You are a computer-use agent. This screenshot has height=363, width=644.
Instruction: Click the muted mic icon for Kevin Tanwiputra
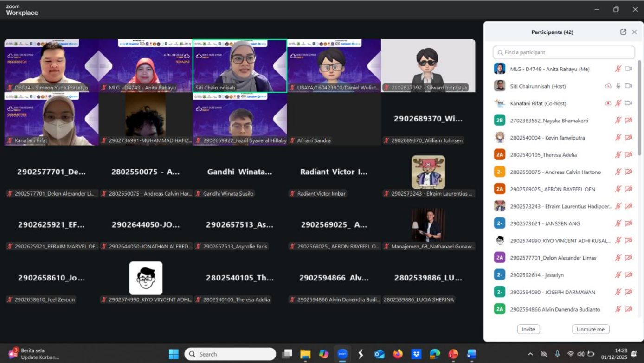[x=618, y=138]
